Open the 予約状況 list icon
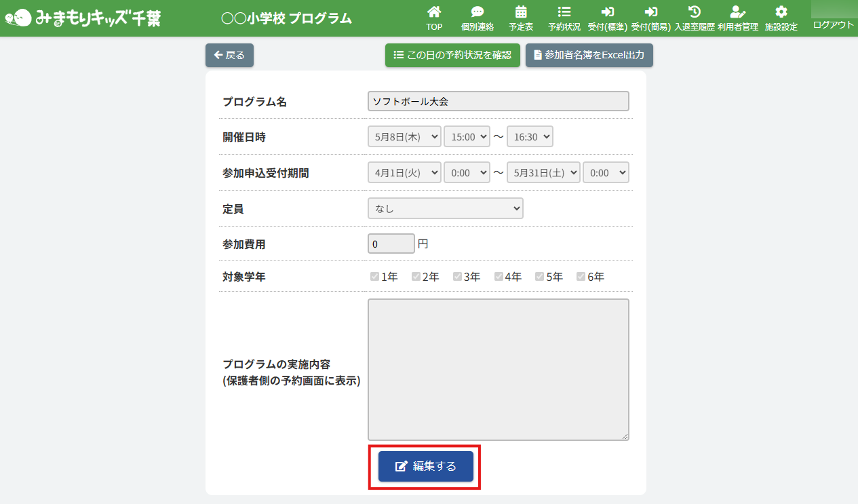The image size is (858, 504). click(564, 12)
